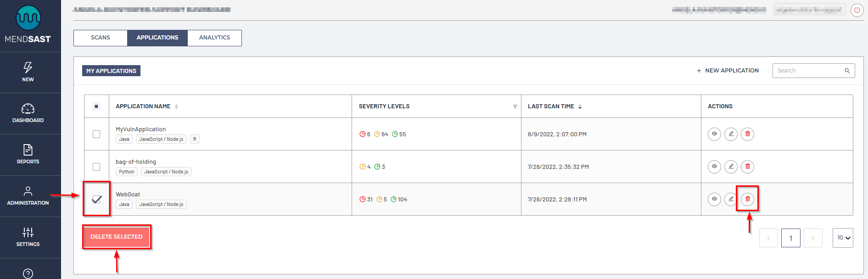The image size is (868, 279).
Task: Click the help question mark icon
Action: pos(28,273)
